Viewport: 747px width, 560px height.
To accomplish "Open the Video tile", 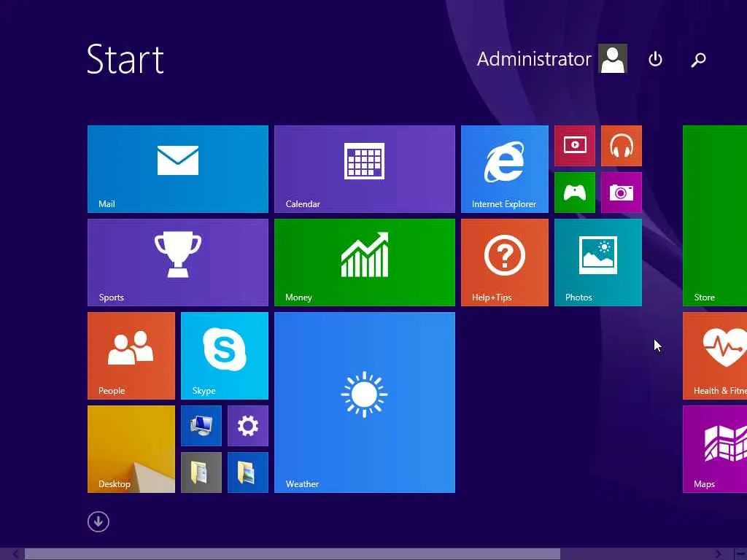I will click(575, 146).
